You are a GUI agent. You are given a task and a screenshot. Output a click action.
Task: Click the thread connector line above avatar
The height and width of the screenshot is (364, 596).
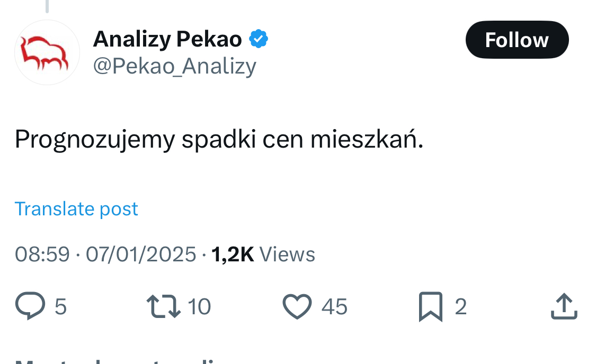tap(47, 6)
